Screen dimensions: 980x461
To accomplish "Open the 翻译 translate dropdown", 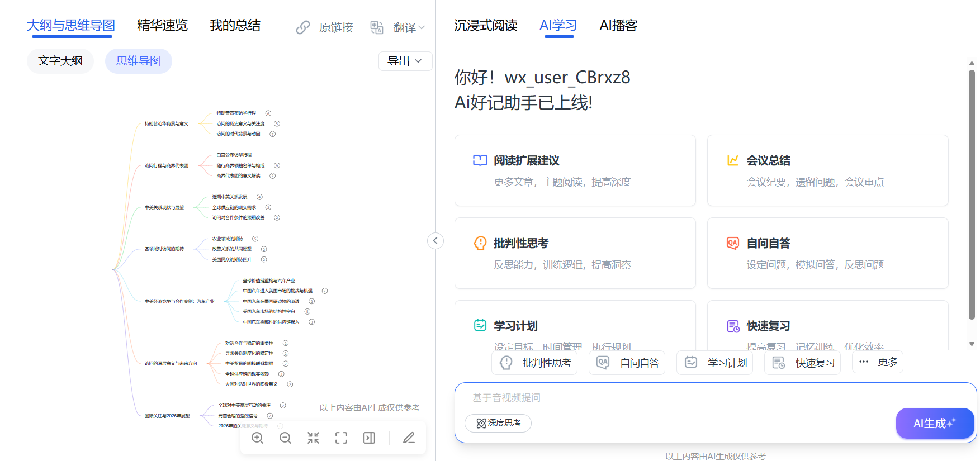I will click(x=397, y=27).
